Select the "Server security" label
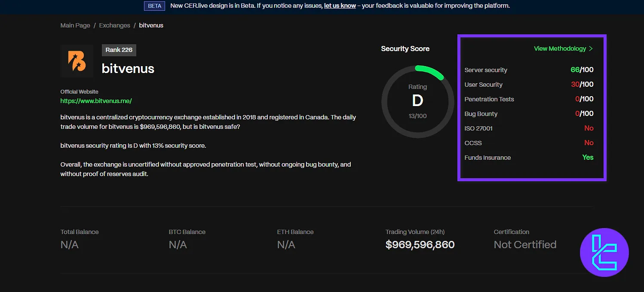644x292 pixels. coord(486,70)
